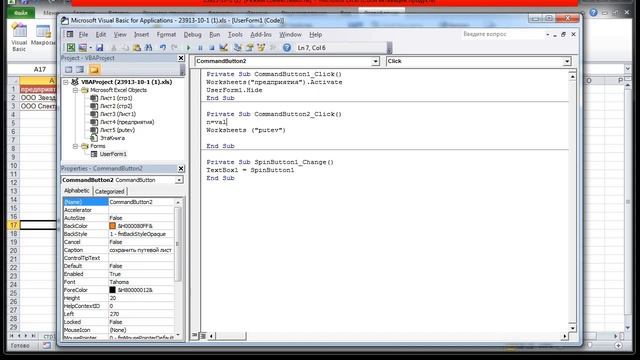Open the Tools menu
640x360 pixels.
point(235,35)
